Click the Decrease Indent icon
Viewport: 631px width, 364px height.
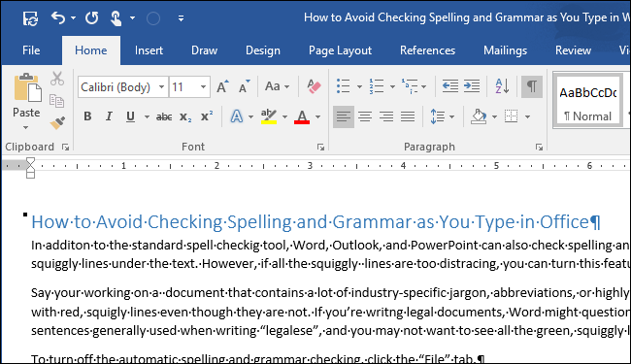coord(449,86)
